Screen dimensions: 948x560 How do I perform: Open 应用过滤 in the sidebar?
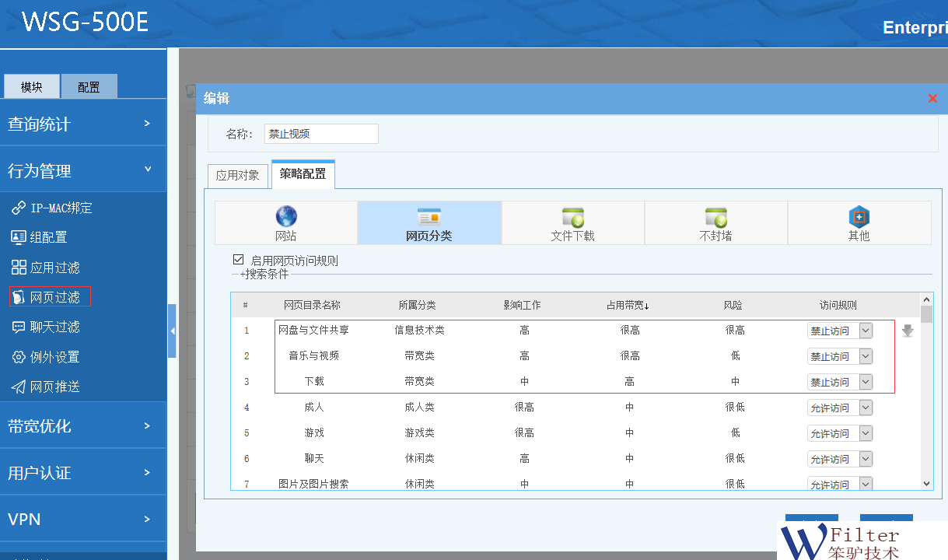coord(54,268)
